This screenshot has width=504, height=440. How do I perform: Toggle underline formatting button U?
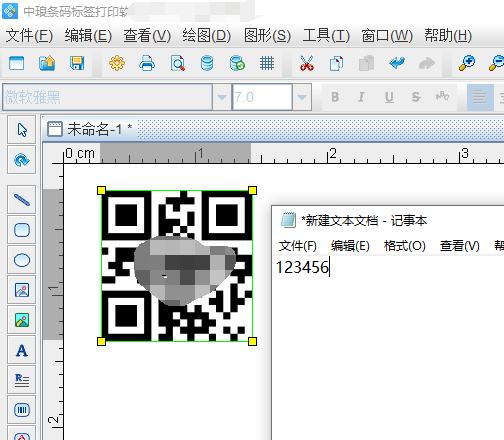coord(389,97)
